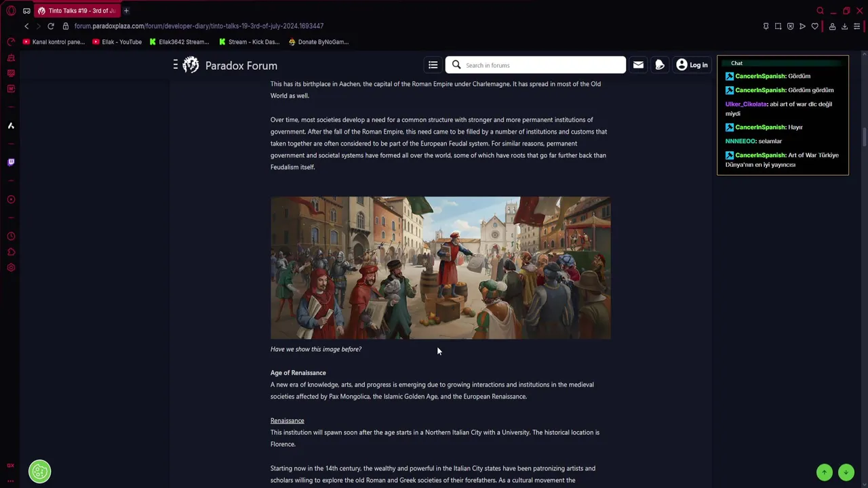This screenshot has height=488, width=868.
Task: Open the forum list menu button
Action: 433,65
